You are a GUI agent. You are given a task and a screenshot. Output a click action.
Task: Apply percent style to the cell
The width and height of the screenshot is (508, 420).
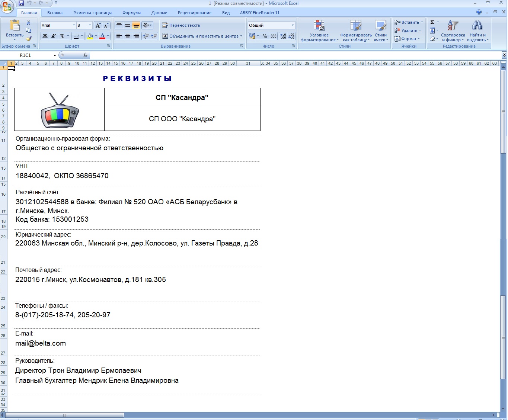[x=265, y=36]
